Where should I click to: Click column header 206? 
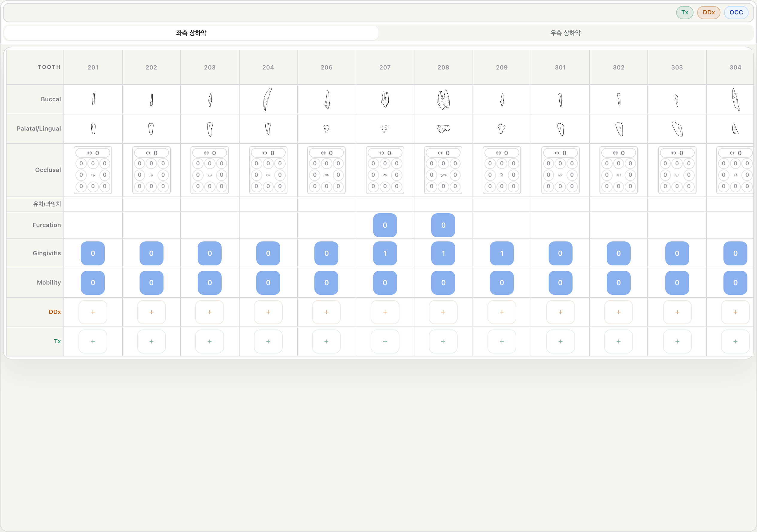(326, 67)
